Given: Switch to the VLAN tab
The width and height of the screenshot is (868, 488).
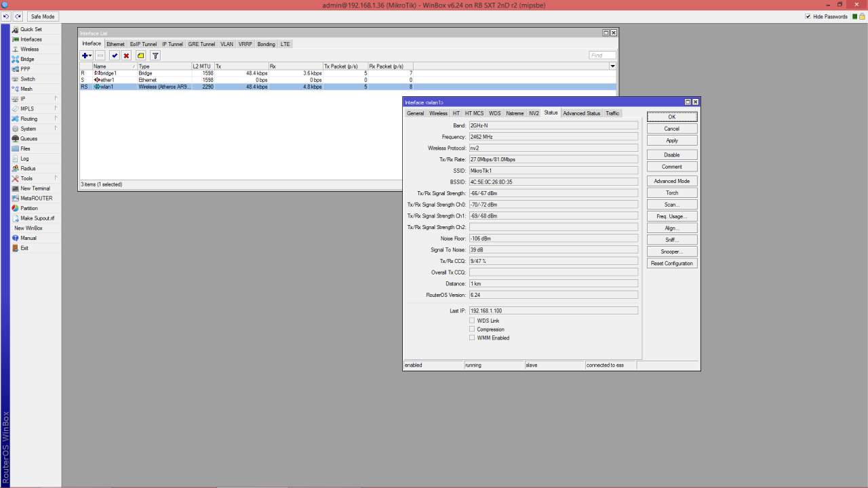Looking at the screenshot, I should (226, 44).
